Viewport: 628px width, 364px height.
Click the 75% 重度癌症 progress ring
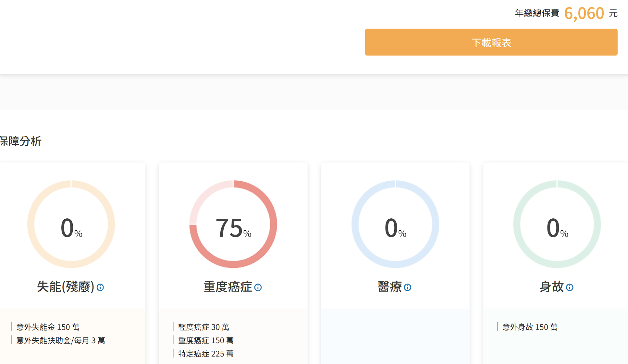point(233,224)
